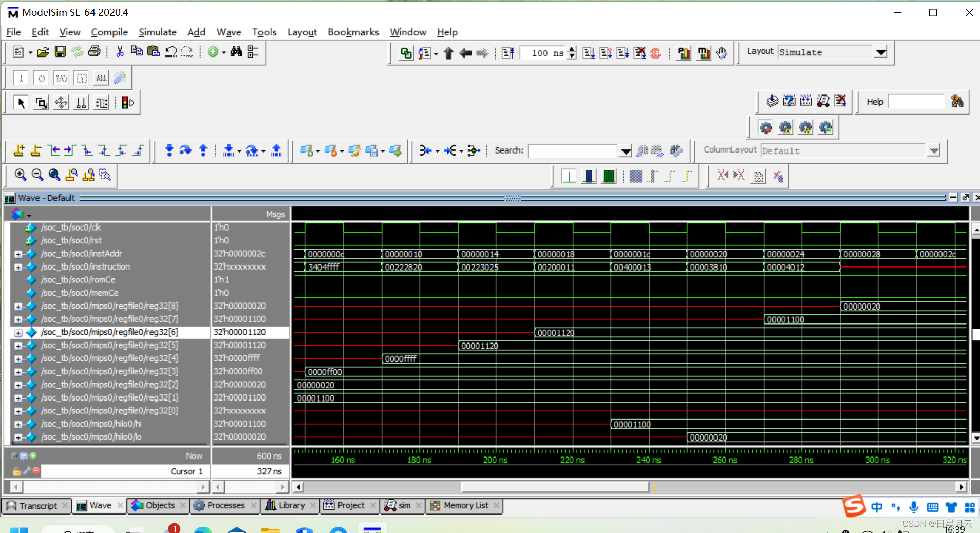Click the Step Out blue up arrow
The image size is (980, 533).
point(203,150)
